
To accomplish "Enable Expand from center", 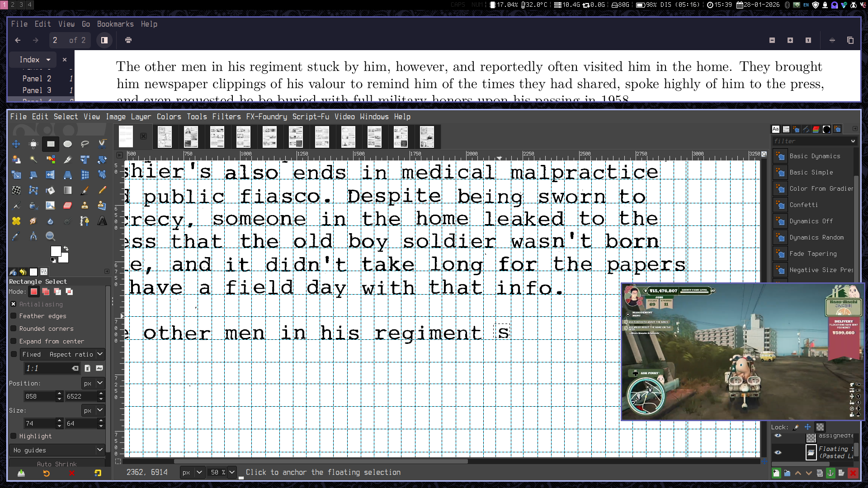I will pos(14,342).
